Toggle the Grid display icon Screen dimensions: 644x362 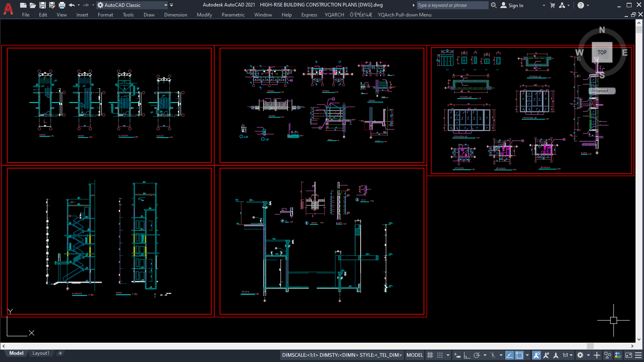[430, 355]
